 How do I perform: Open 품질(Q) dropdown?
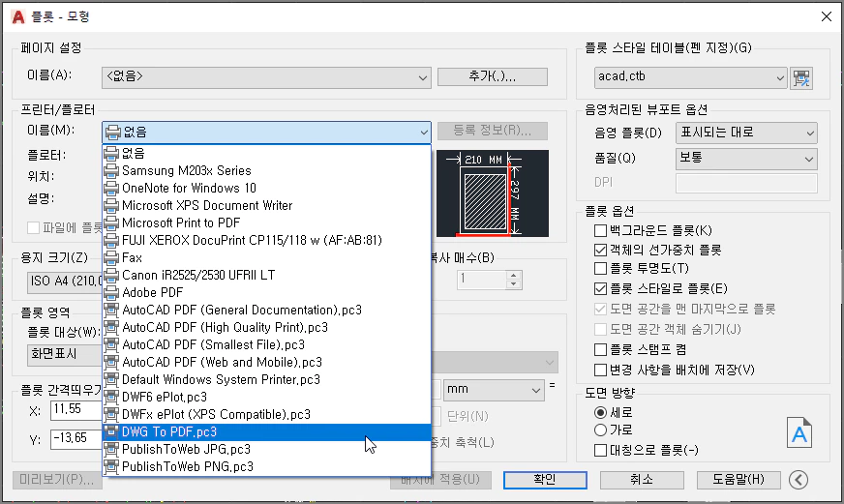pos(746,159)
